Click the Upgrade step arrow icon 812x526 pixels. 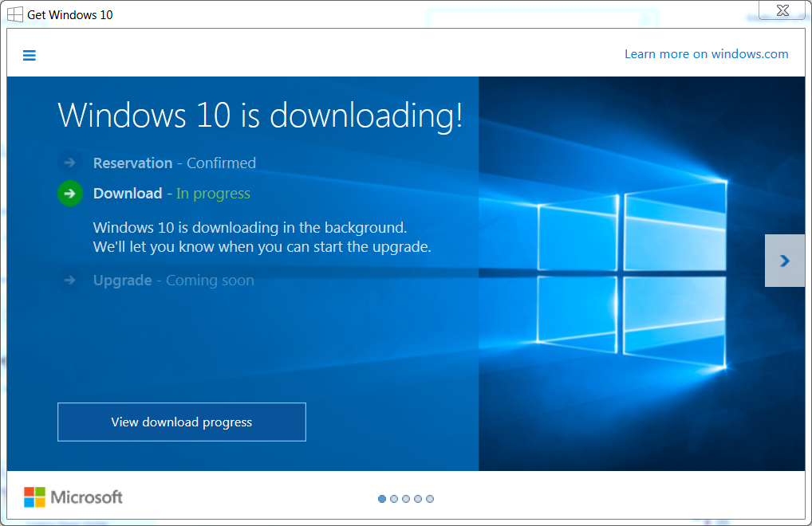70,281
